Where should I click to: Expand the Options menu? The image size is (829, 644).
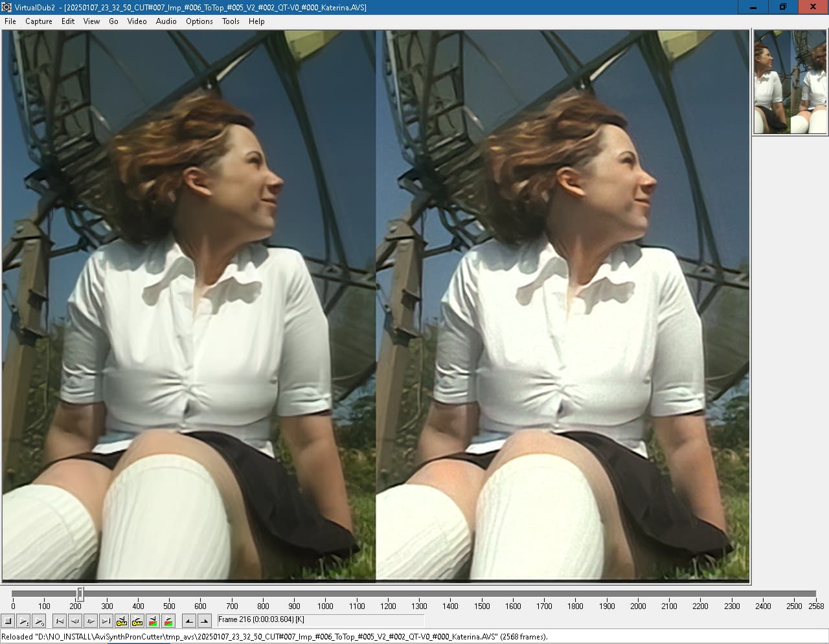[x=199, y=21]
